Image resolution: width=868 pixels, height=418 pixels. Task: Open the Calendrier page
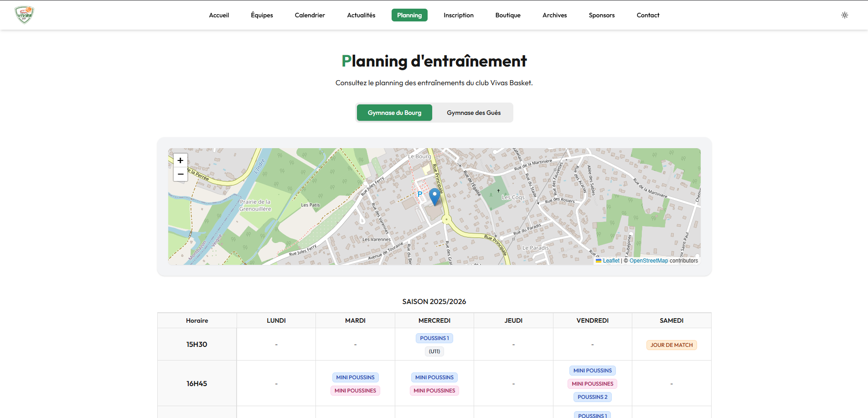pos(310,15)
